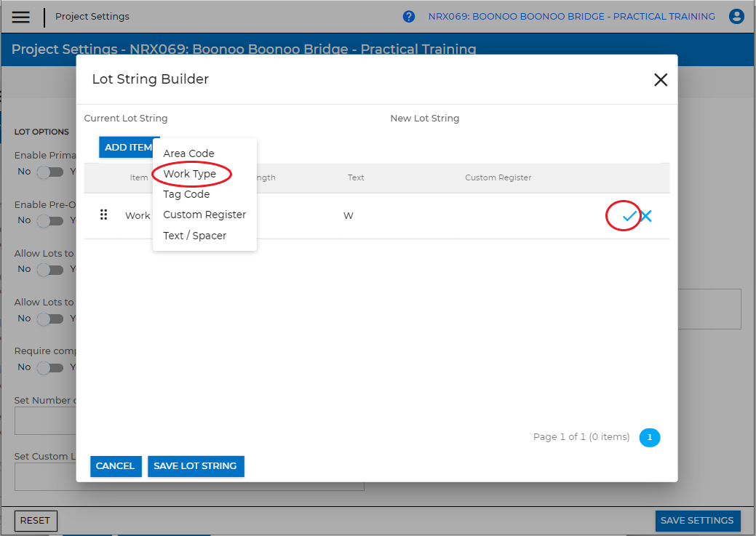Click the New Lot String label
Screen dimensions: 756x536
tap(425, 118)
